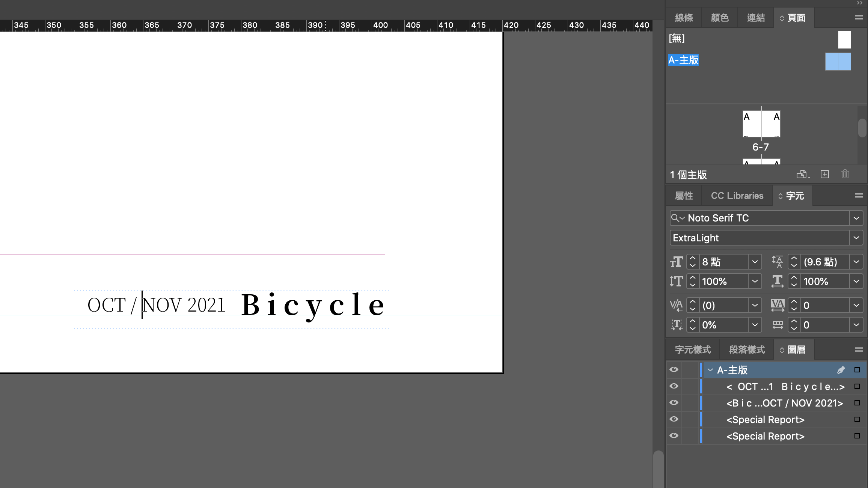The width and height of the screenshot is (868, 488).
Task: Click the 8 點 font size field
Action: (723, 262)
